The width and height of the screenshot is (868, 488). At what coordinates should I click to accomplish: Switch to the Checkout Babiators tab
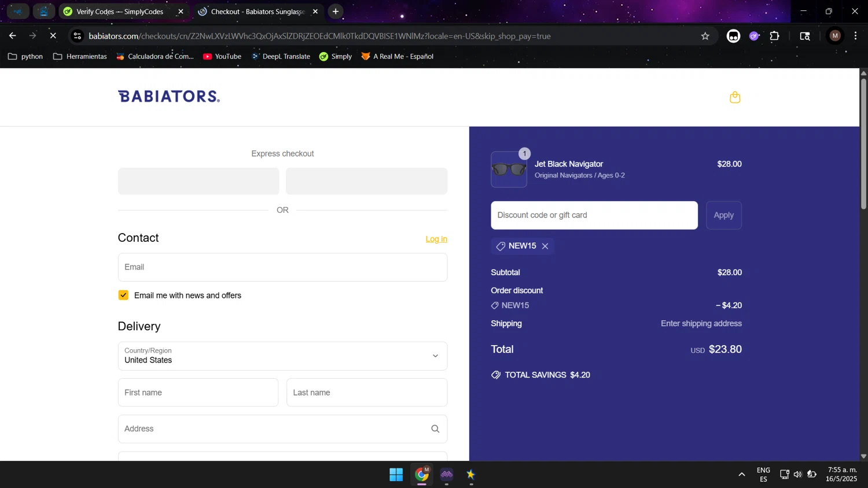point(257,12)
